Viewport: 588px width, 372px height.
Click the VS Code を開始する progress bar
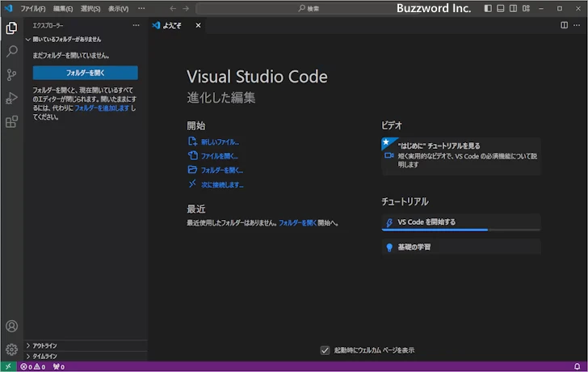[x=461, y=230]
